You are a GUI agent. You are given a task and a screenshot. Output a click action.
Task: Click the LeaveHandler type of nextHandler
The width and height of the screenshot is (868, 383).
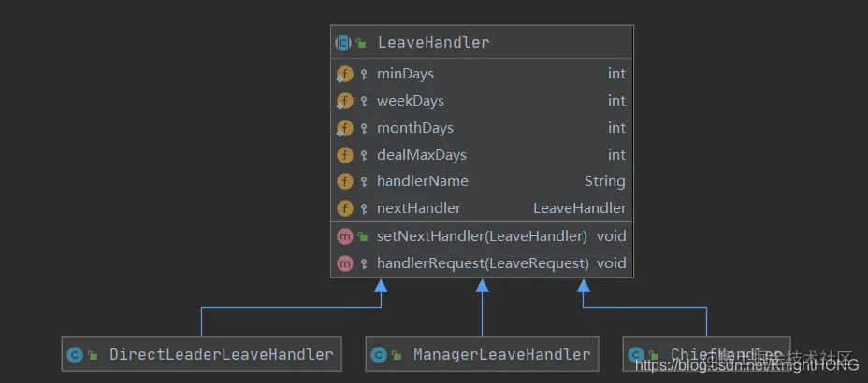point(580,208)
